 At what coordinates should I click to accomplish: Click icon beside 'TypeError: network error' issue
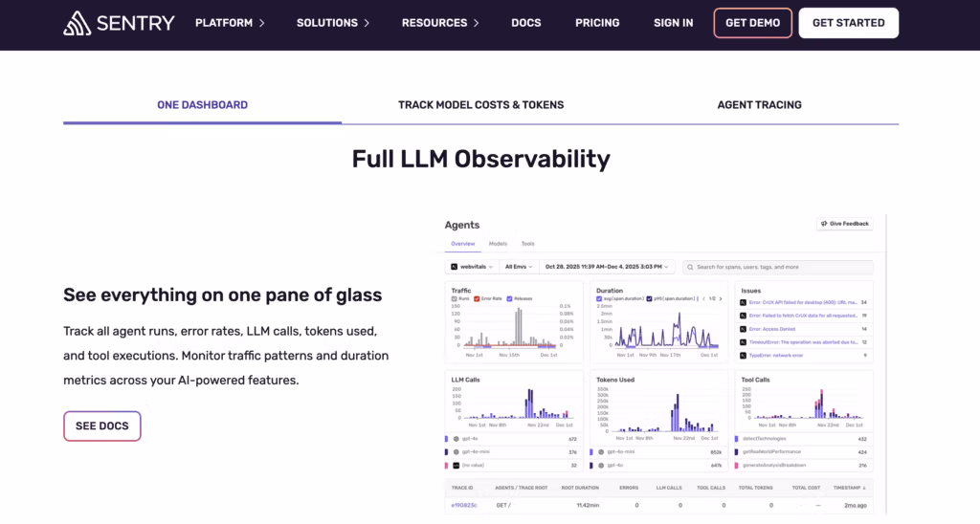click(x=743, y=356)
